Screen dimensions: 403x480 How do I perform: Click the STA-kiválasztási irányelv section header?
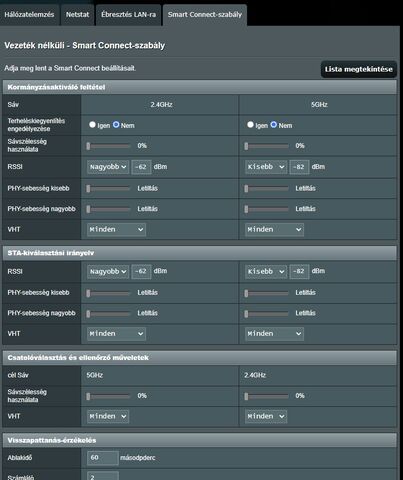click(200, 253)
